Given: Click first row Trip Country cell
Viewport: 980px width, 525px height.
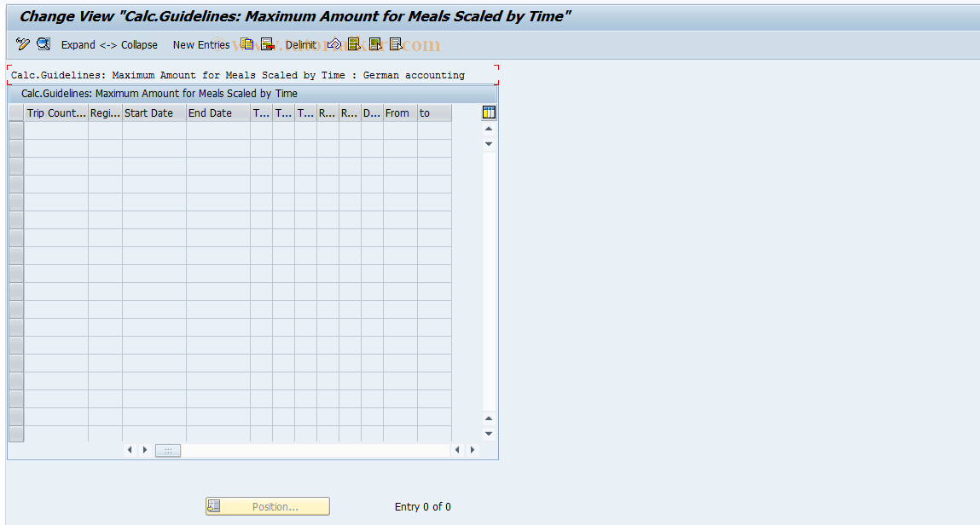Looking at the screenshot, I should click(56, 130).
